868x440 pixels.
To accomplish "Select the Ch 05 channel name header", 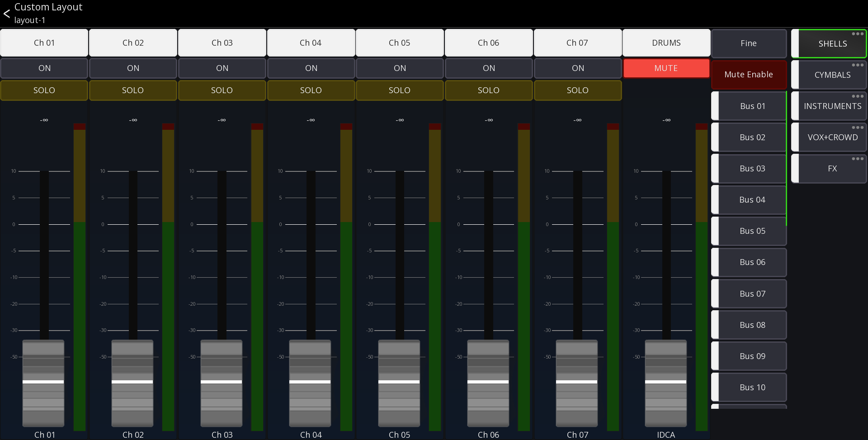I will pos(400,43).
